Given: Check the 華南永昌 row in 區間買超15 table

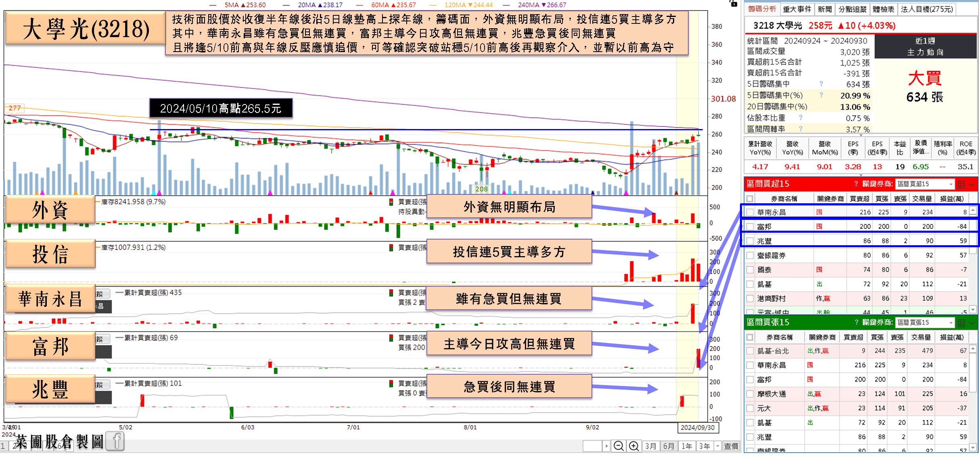Looking at the screenshot, I should tap(750, 212).
